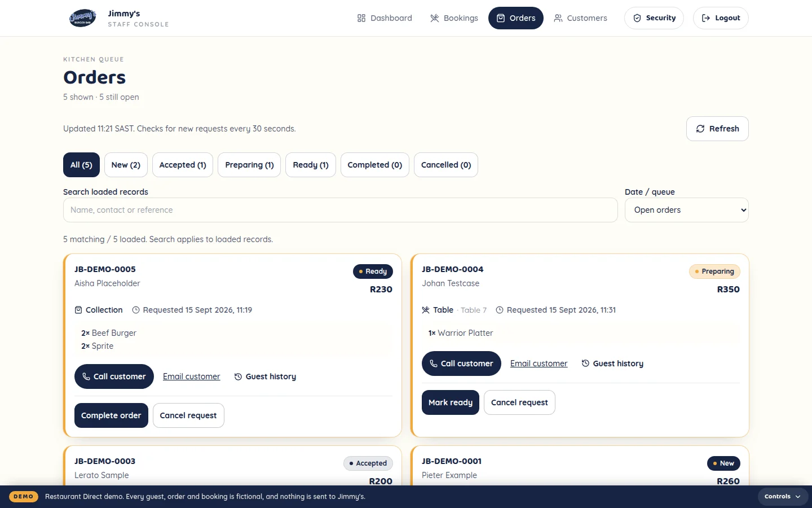Cancel request for order JB-DEMO-0004

coord(519,402)
